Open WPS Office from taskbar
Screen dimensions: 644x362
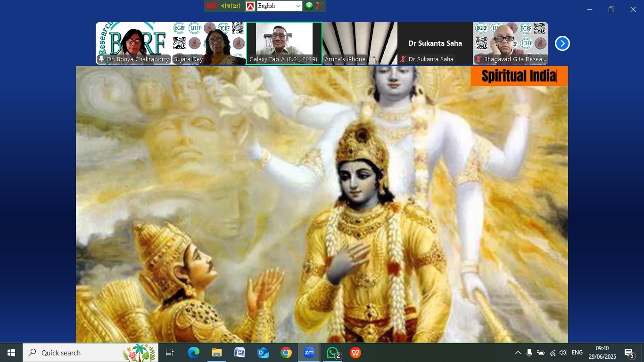(x=355, y=353)
